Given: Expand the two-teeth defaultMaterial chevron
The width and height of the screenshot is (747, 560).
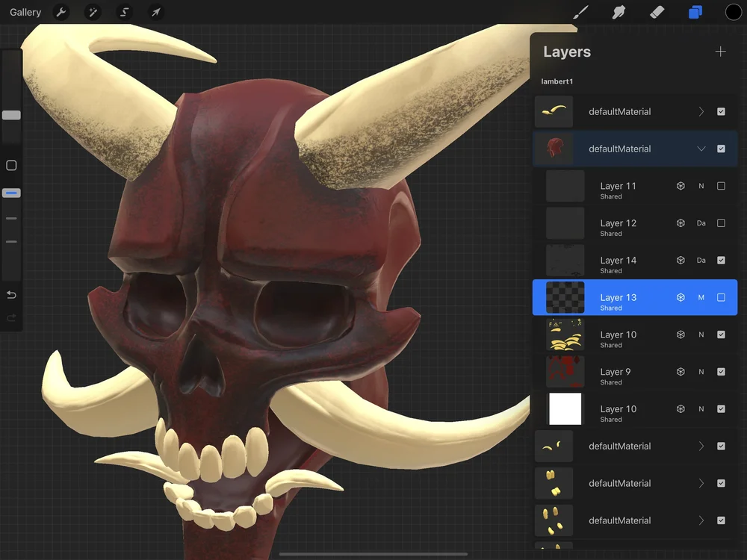Looking at the screenshot, I should tap(701, 483).
